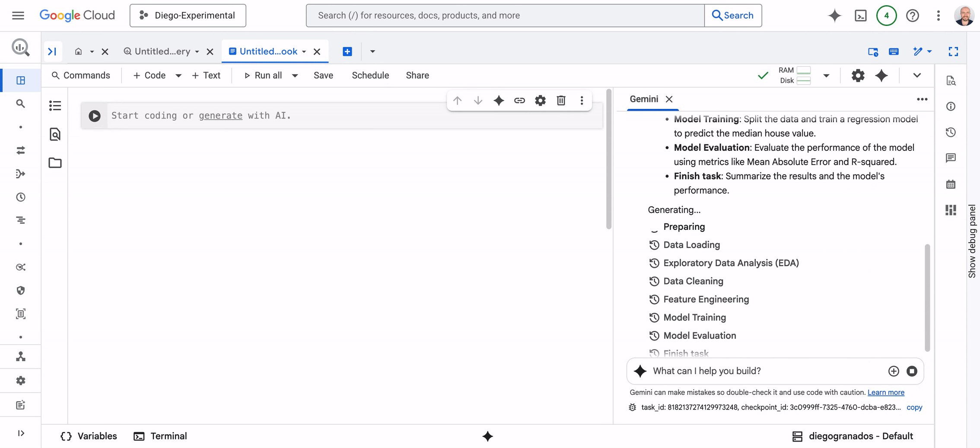Click the delete cell trash icon

click(x=561, y=101)
